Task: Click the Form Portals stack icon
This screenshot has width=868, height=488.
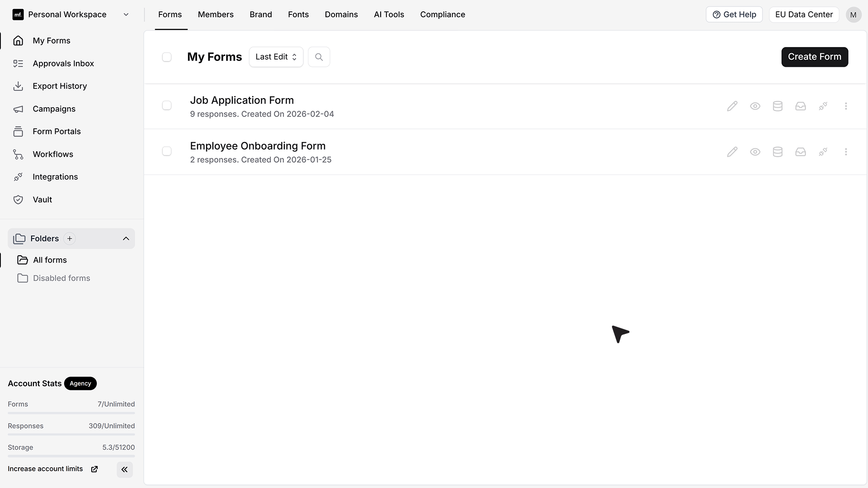Action: click(x=18, y=131)
